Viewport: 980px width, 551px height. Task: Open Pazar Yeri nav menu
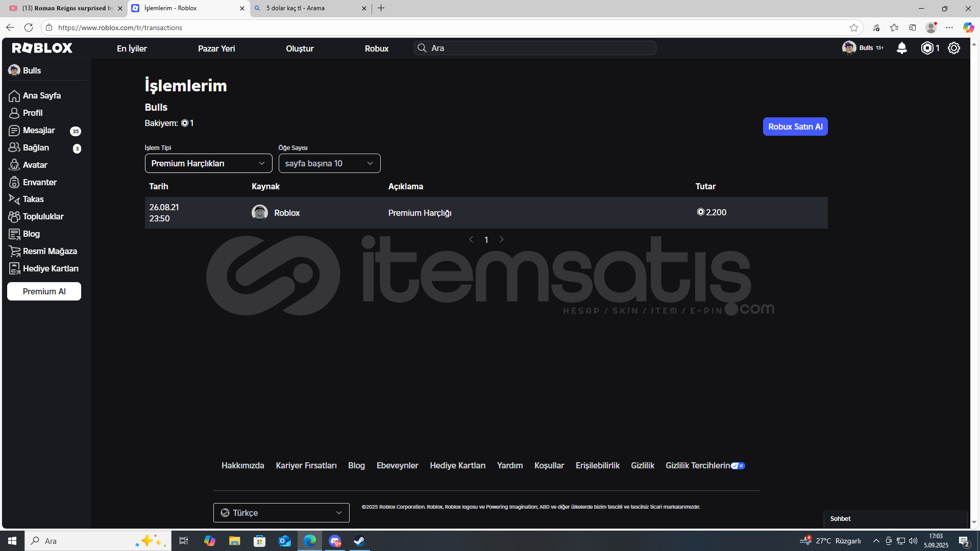(x=216, y=48)
